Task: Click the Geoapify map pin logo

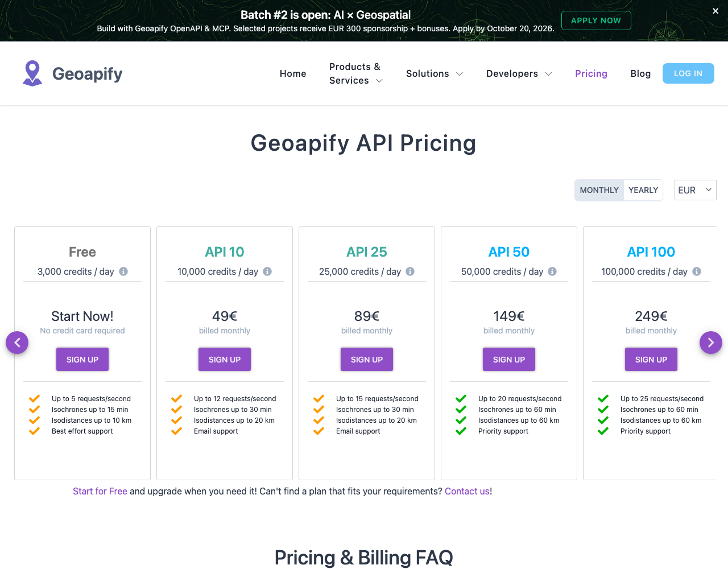Action: (x=32, y=73)
